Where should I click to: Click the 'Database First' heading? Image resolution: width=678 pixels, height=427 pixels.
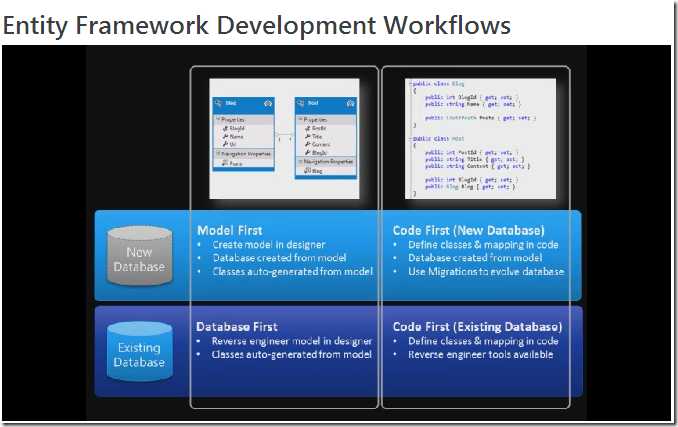point(237,327)
